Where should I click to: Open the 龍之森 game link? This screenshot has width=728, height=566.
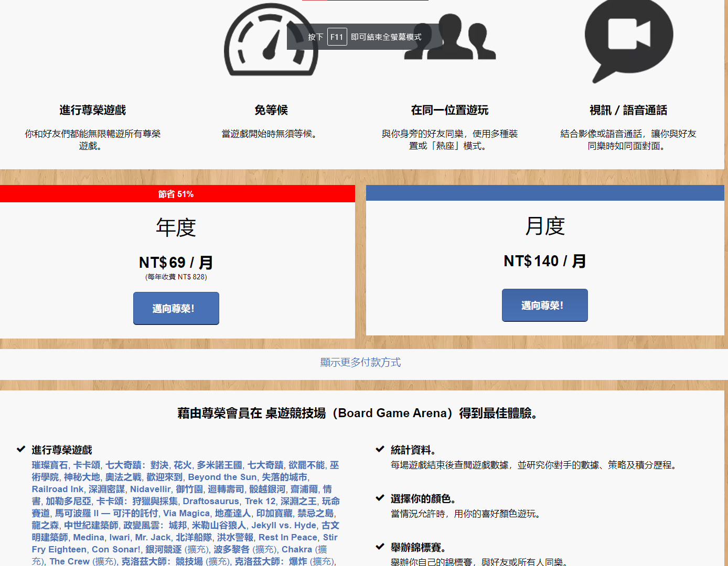[x=45, y=525]
